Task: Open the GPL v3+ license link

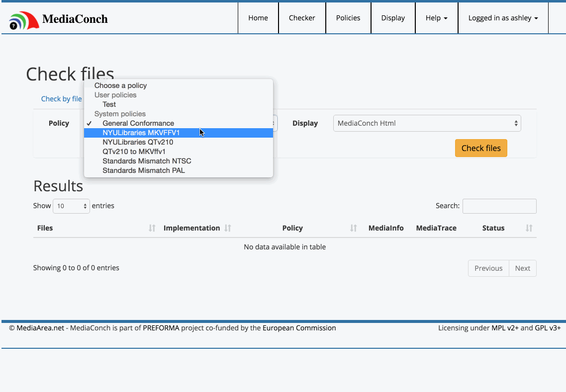Action: [548, 328]
